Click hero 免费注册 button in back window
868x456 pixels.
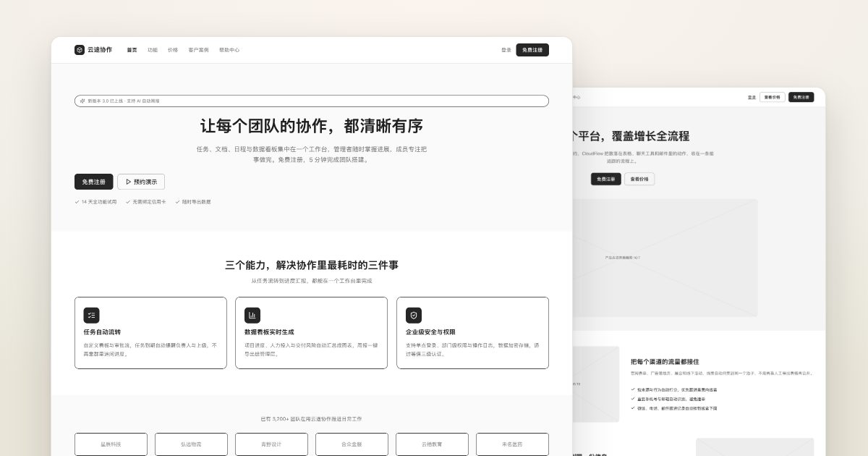click(605, 179)
